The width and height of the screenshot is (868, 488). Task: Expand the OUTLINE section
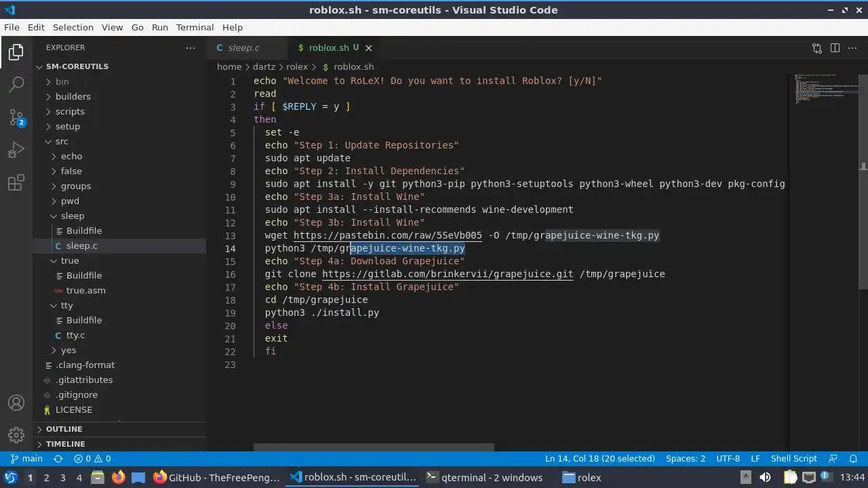point(119,429)
